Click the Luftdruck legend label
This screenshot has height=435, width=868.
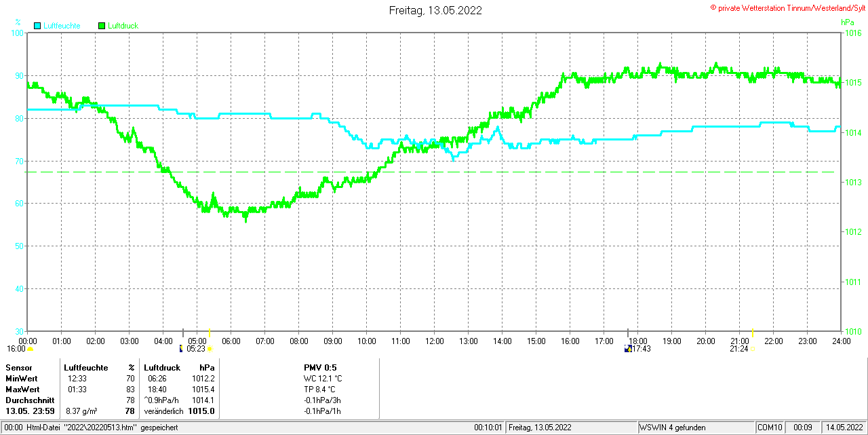click(123, 26)
